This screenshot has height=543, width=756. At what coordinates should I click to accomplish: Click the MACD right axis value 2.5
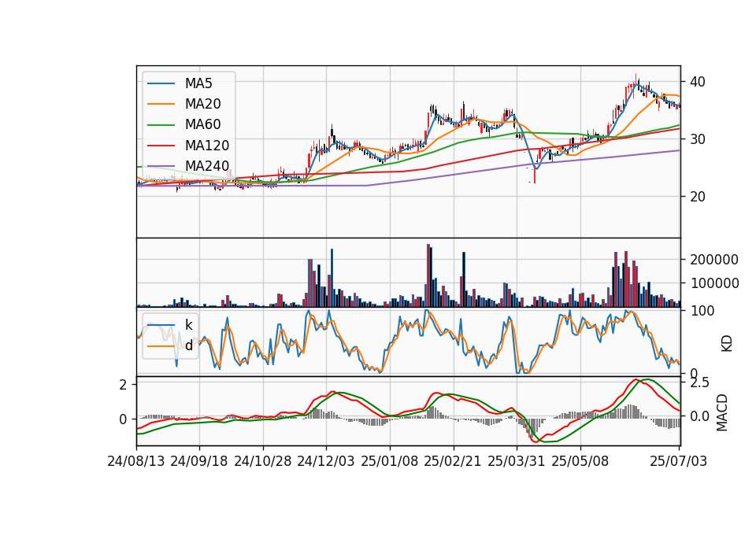pyautogui.click(x=699, y=383)
